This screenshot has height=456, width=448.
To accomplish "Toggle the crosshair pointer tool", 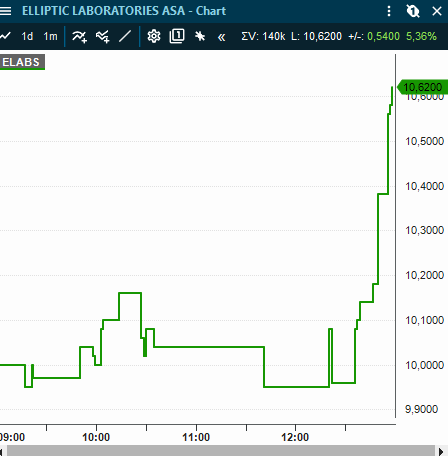I will coord(200,36).
